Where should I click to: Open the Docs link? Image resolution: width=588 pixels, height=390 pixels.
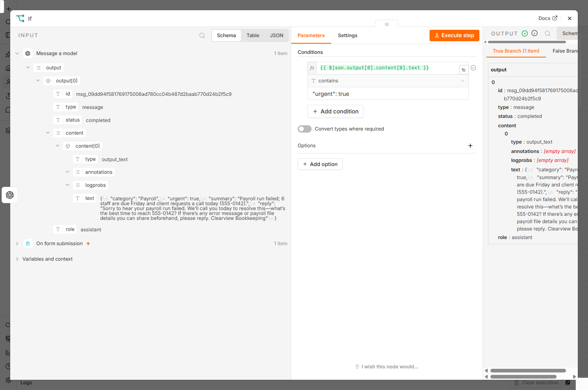pos(548,18)
